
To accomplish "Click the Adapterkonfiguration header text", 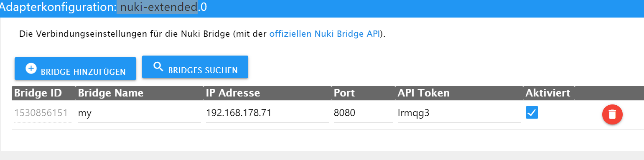I will click(x=58, y=7).
